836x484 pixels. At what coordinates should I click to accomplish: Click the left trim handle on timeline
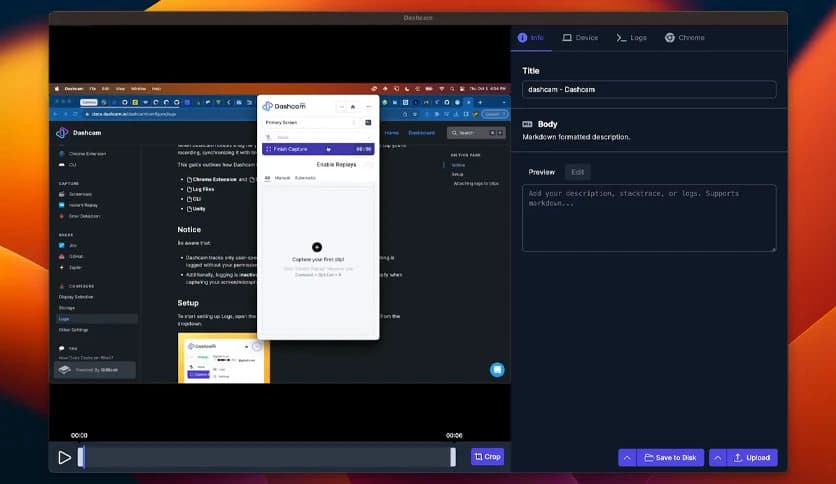(81, 457)
